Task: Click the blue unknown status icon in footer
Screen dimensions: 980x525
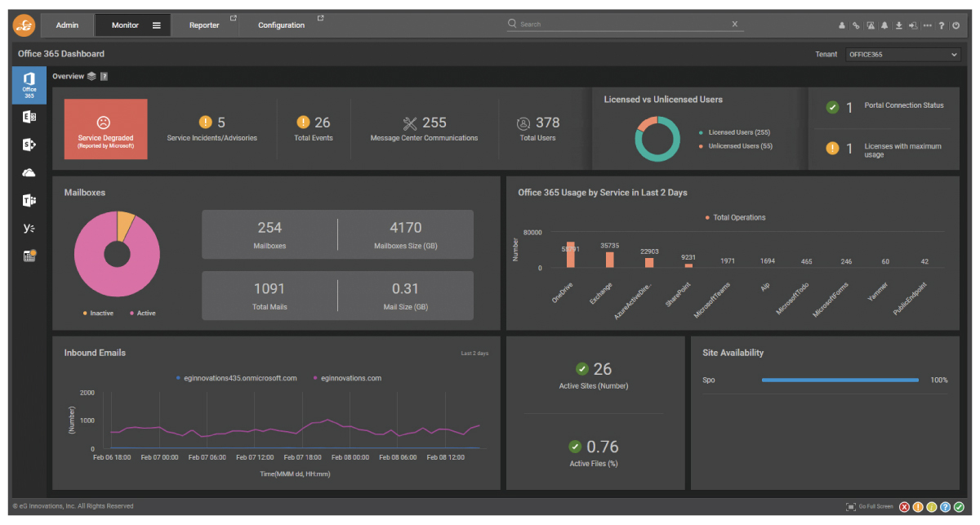Action: (945, 507)
